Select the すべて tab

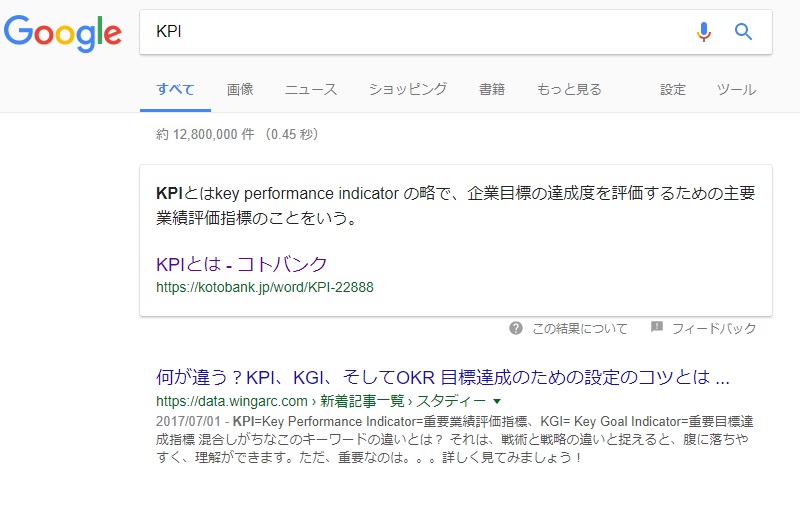[175, 89]
